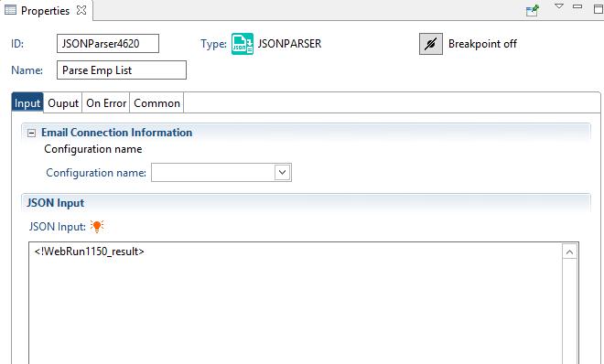Screen dimensions: 604x364
Task: Maximize the Properties view panel
Action: click(x=599, y=8)
